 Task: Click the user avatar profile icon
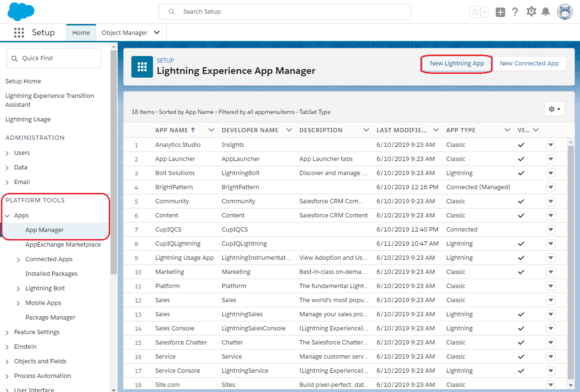coord(564,12)
